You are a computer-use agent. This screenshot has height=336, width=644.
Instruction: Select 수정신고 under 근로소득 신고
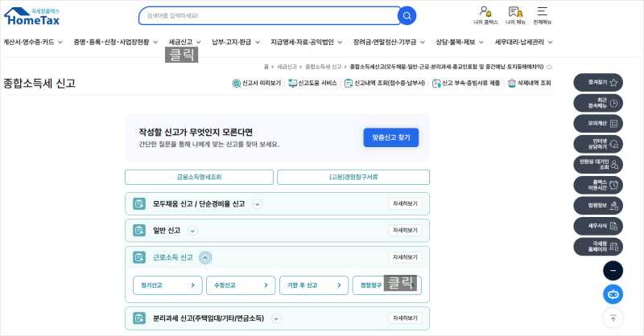pos(241,285)
